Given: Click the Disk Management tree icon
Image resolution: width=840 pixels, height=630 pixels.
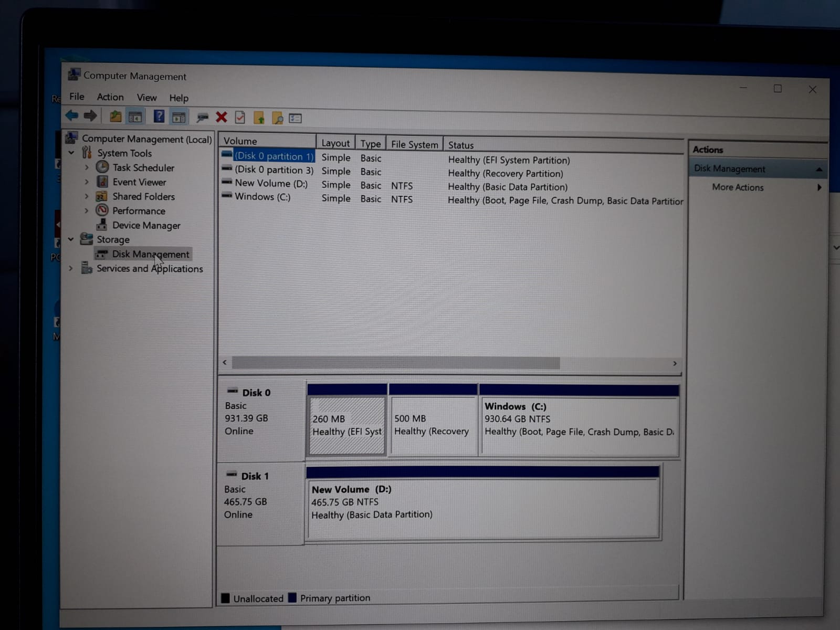Looking at the screenshot, I should (102, 254).
